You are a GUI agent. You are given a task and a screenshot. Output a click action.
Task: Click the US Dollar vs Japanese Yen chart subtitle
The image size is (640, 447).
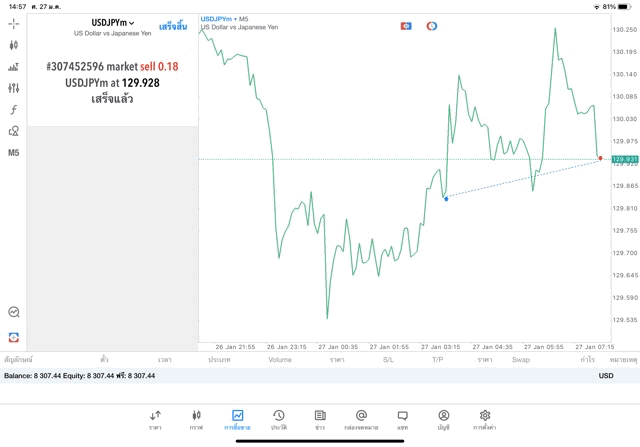tap(240, 27)
